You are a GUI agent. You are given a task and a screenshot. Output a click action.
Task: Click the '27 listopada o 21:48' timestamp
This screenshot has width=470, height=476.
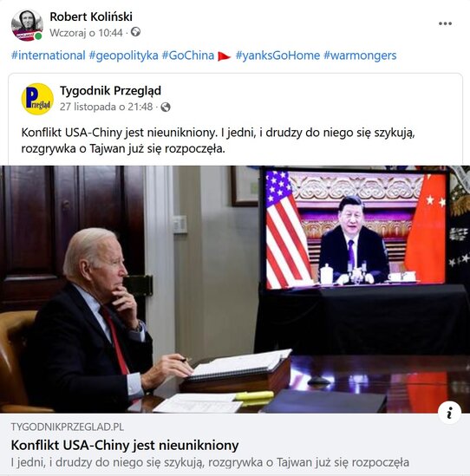point(107,107)
